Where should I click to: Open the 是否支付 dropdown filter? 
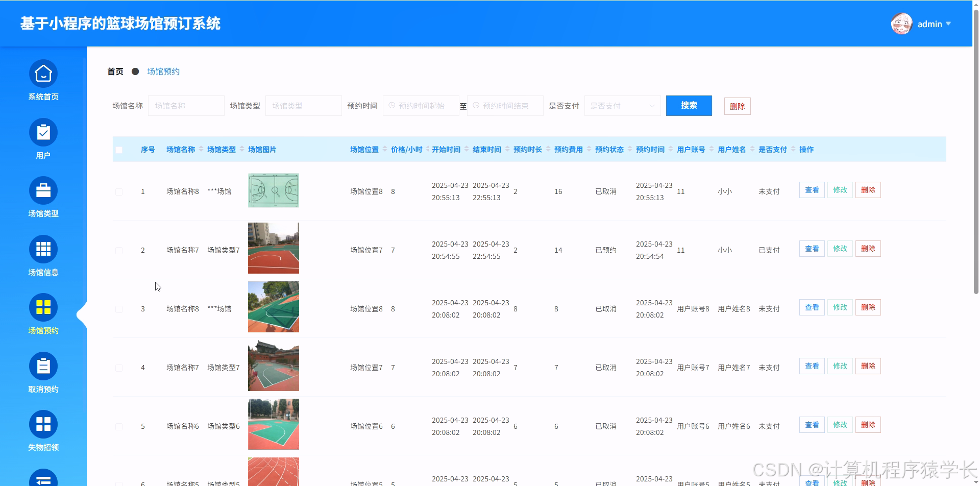point(622,106)
